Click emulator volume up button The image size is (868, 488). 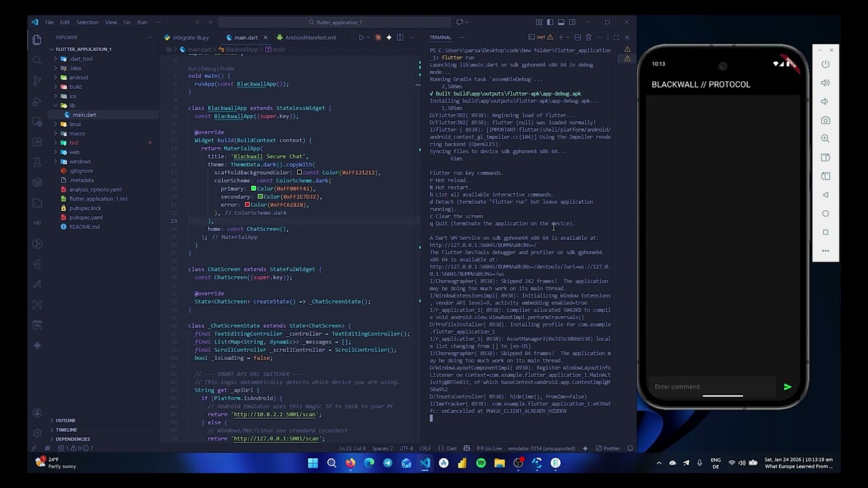[825, 83]
